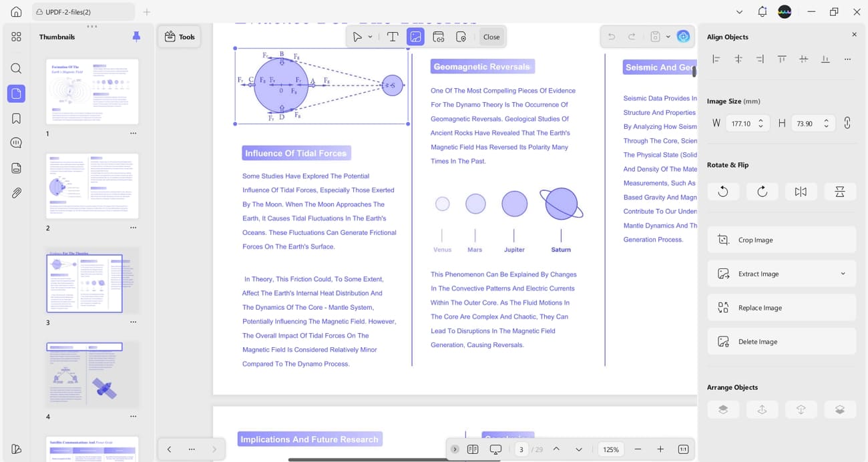Adjust zoom using the 125% control

610,449
